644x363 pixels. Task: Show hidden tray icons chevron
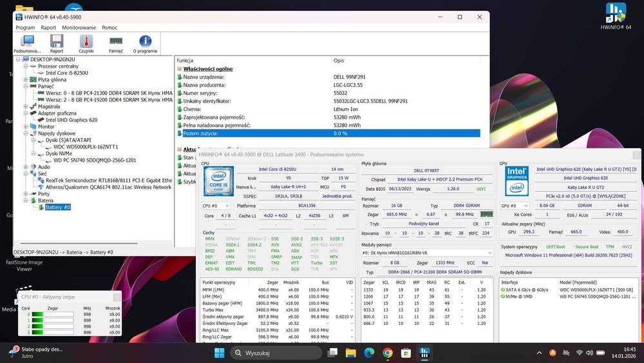click(539, 353)
